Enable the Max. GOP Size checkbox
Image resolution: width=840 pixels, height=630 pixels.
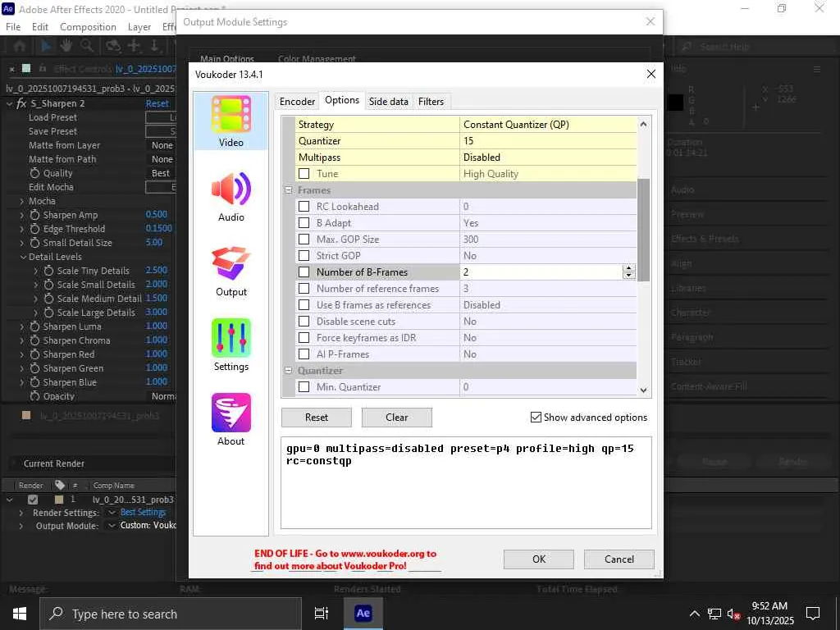coord(304,239)
